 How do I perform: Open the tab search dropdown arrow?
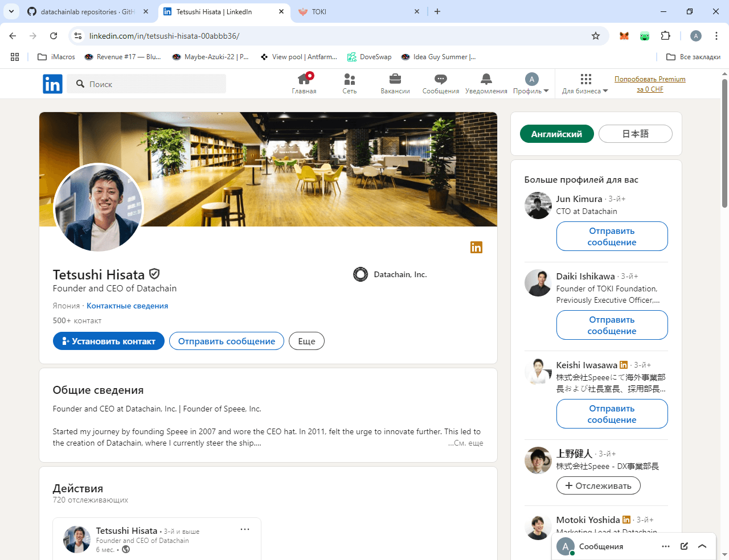pos(11,11)
